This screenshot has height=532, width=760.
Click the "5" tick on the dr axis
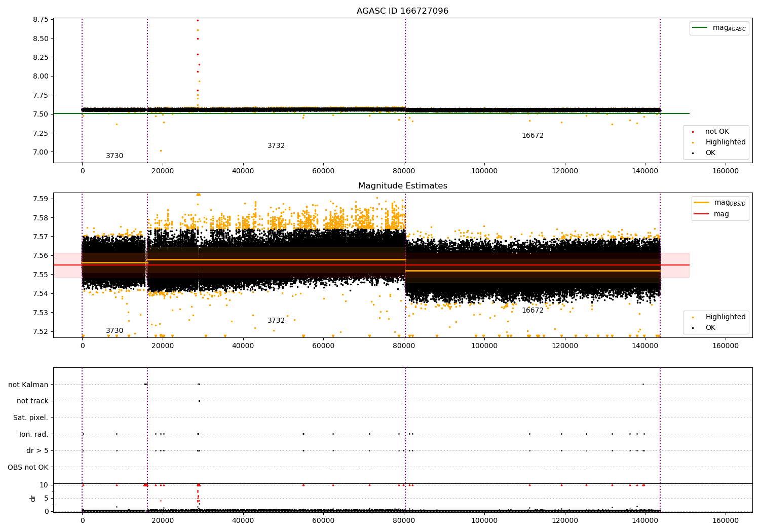(x=47, y=499)
